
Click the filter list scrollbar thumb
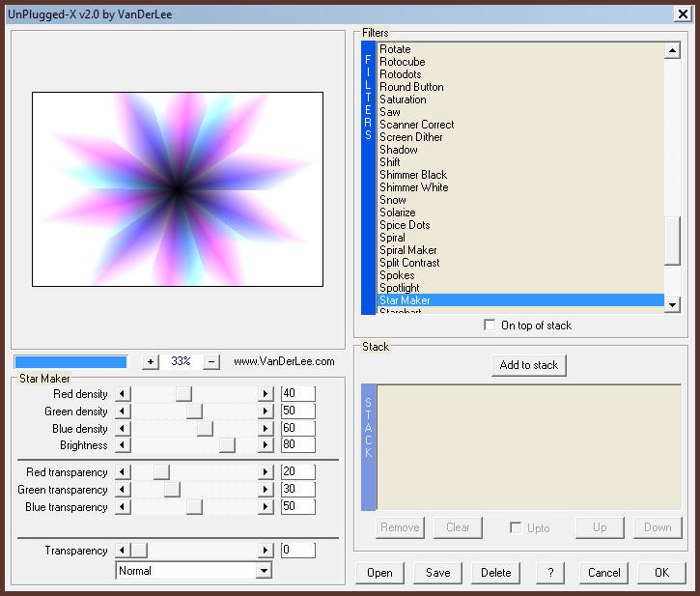click(672, 241)
